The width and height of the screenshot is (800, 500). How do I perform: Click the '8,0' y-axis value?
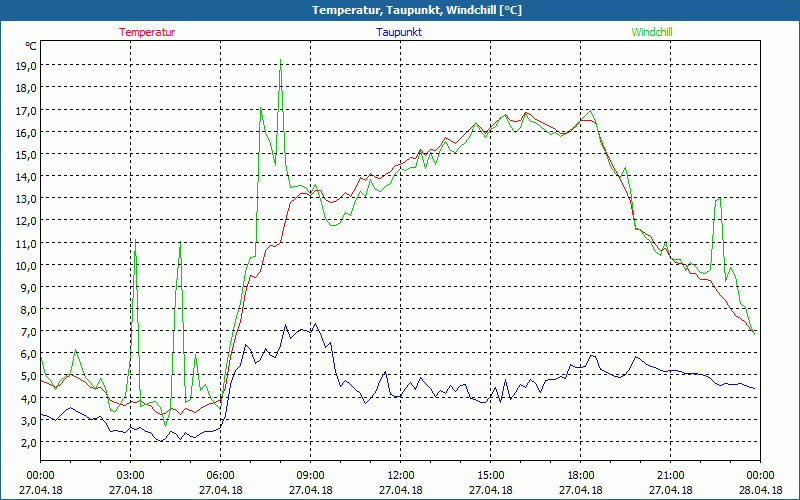(29, 309)
